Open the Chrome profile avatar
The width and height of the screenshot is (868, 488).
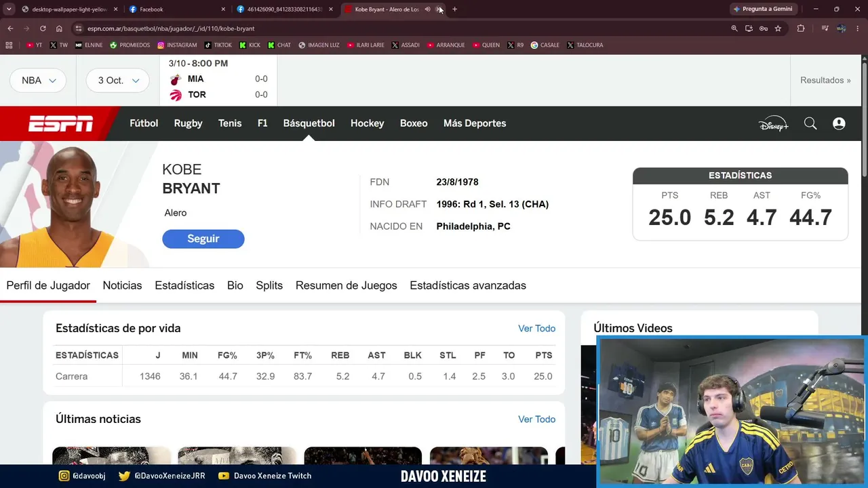pos(841,28)
